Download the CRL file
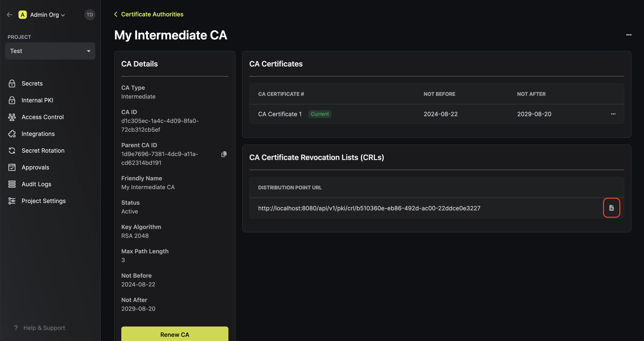This screenshot has height=341, width=644. pyautogui.click(x=611, y=208)
